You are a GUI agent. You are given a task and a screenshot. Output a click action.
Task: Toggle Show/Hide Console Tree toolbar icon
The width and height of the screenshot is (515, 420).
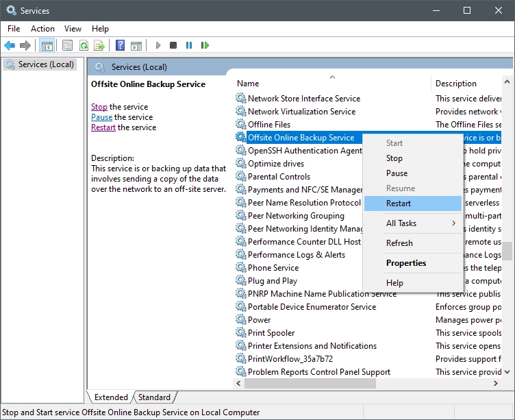pyautogui.click(x=47, y=45)
